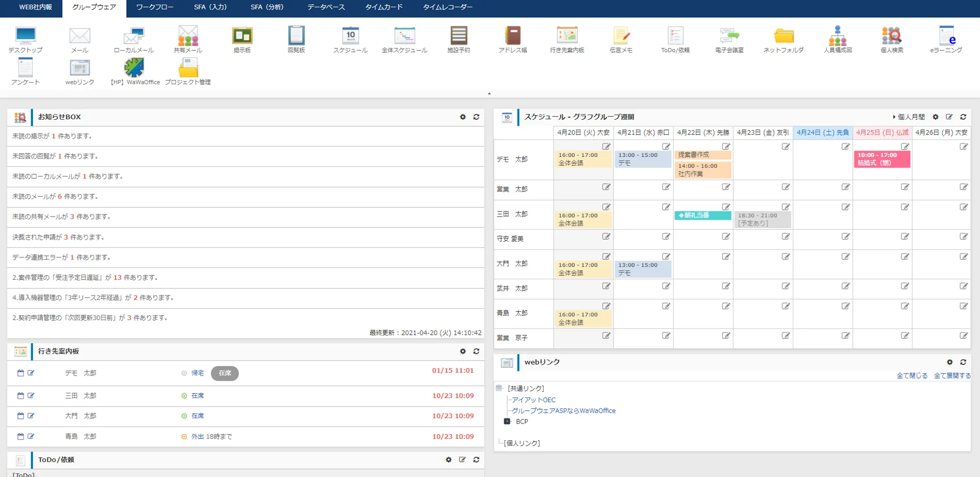The width and height of the screenshot is (980, 477).
Task: Open グループウェアASPならWaWaOffice link
Action: tap(564, 411)
